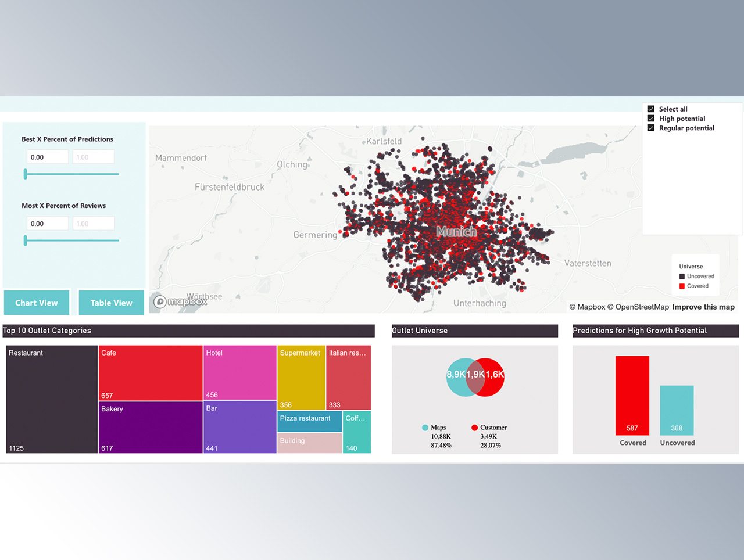This screenshot has width=744, height=560.
Task: Click the Most X Percent of Reviews slider handle
Action: click(24, 240)
